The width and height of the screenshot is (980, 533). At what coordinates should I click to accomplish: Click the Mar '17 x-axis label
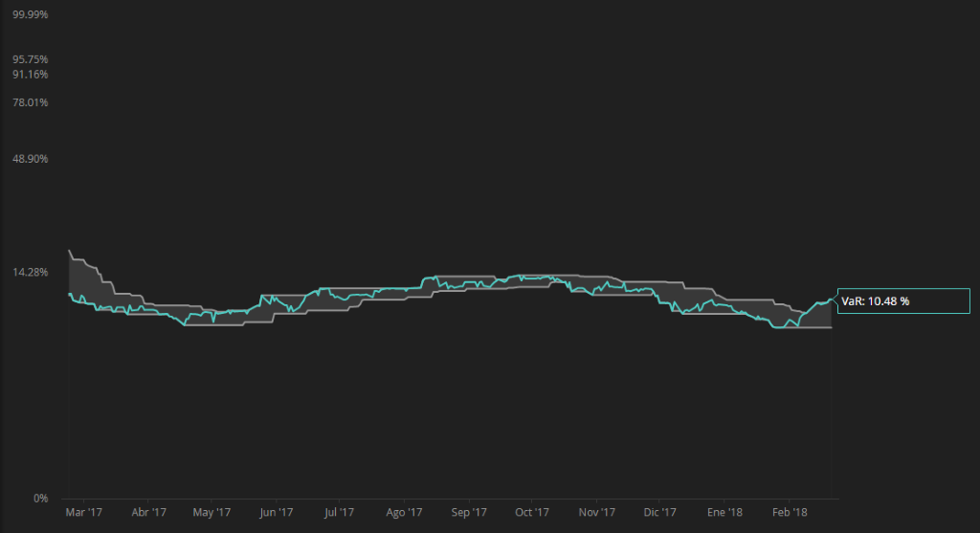point(83,513)
